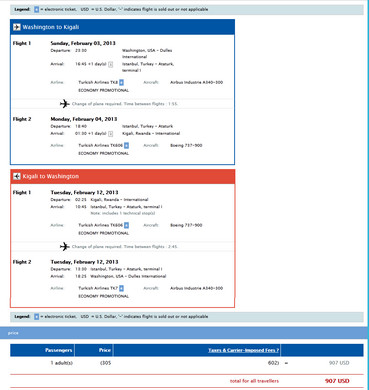Viewport: 369px width, 390px height.
Task: Select the Washington to Kigali header title
Action: coord(51,27)
